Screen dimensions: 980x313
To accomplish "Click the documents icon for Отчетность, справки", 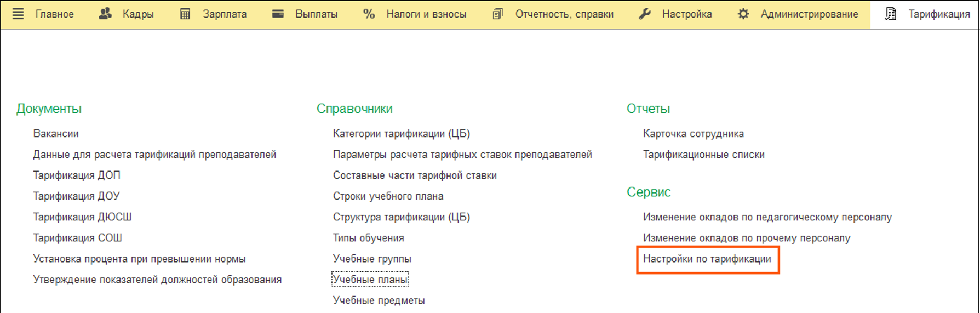I will click(x=497, y=14).
